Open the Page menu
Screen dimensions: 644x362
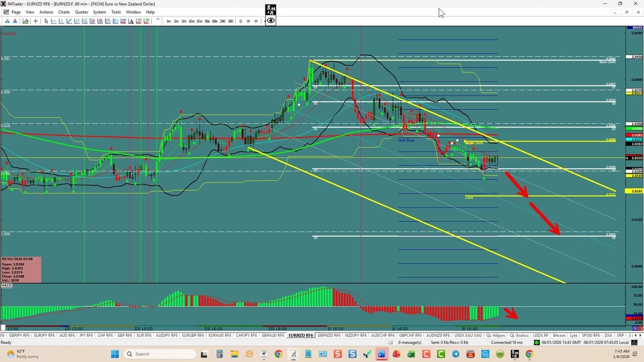point(16,12)
